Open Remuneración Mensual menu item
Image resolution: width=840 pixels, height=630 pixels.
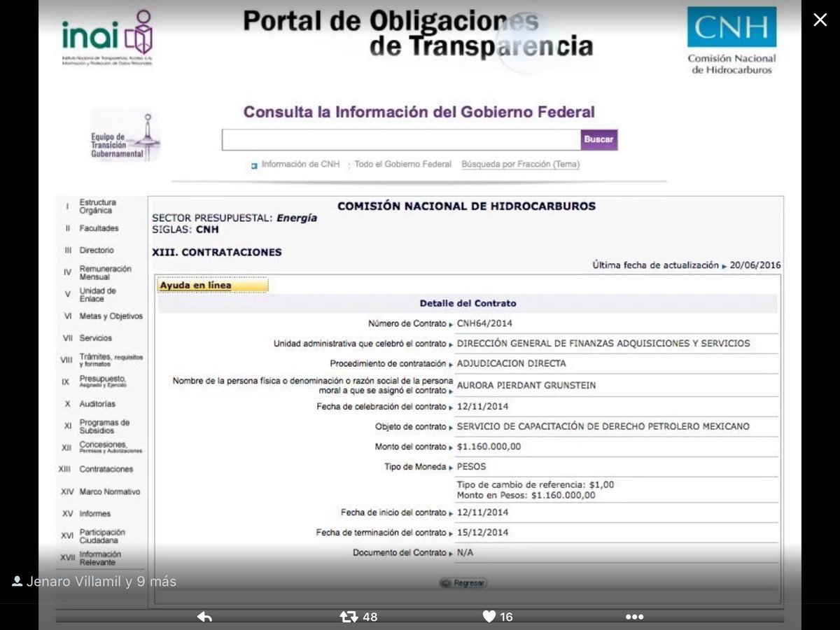point(105,273)
